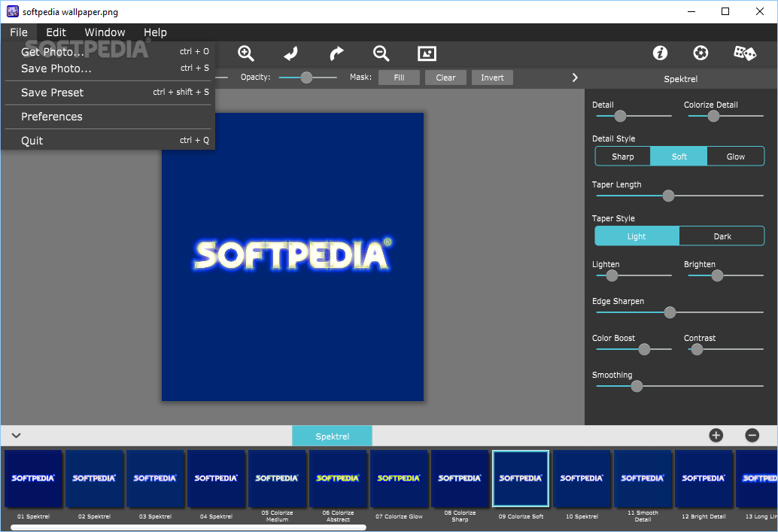Open the Edit menu
778x532 pixels.
click(x=56, y=32)
